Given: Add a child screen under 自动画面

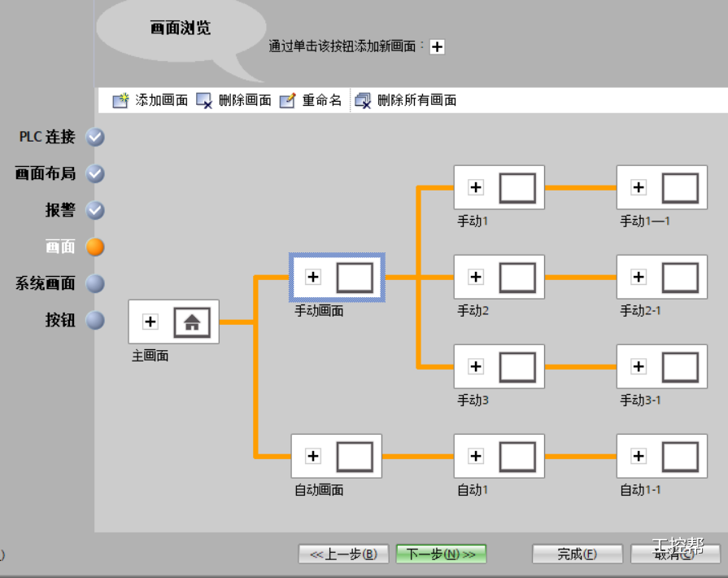Looking at the screenshot, I should pos(313,456).
